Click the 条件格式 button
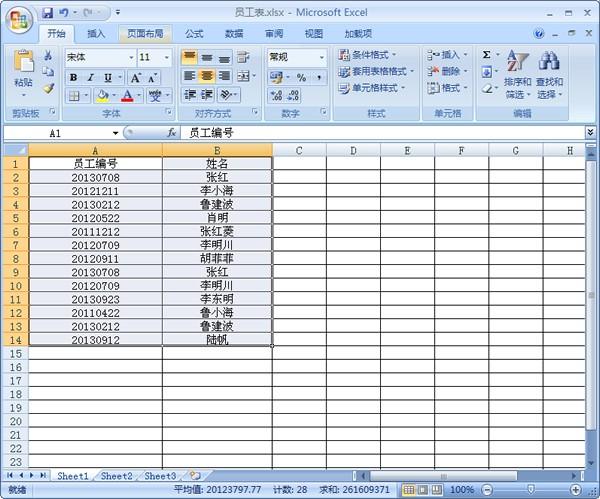Viewport: 600px width, 499px height. click(x=367, y=55)
